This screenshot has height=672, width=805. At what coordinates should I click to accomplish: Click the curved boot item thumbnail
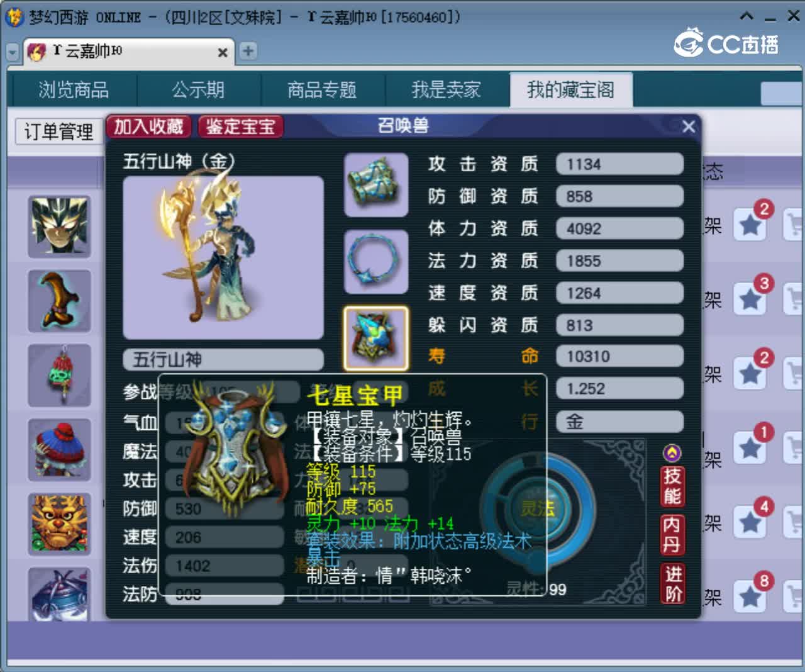point(60,301)
